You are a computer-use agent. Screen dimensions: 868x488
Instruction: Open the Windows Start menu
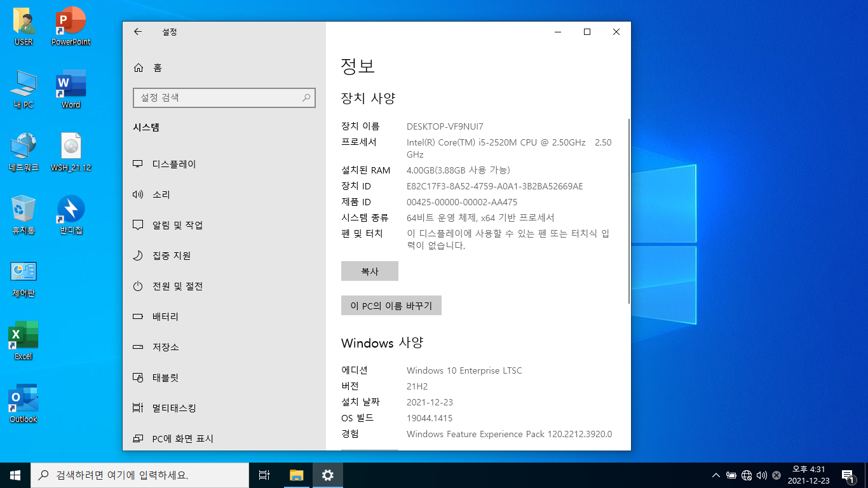point(15,475)
